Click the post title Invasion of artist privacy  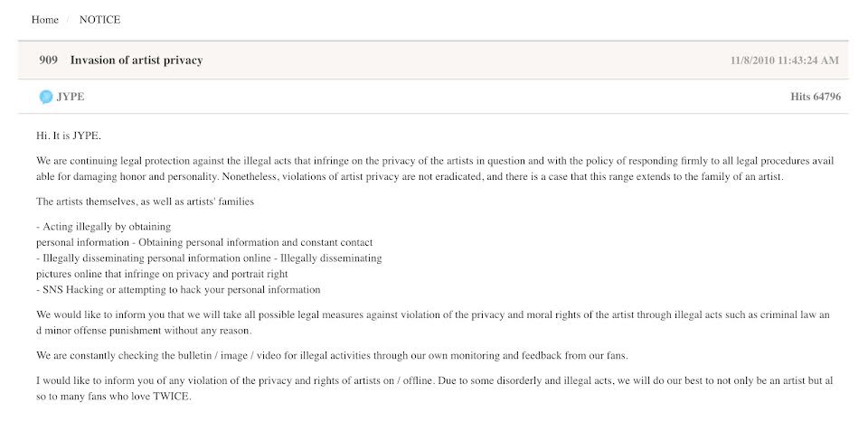coord(137,61)
